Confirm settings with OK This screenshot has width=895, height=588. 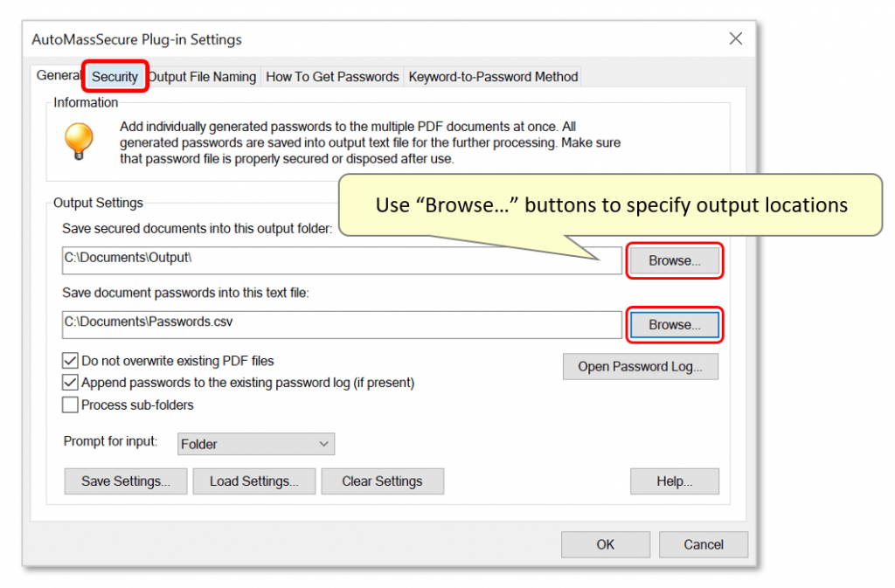[x=606, y=544]
